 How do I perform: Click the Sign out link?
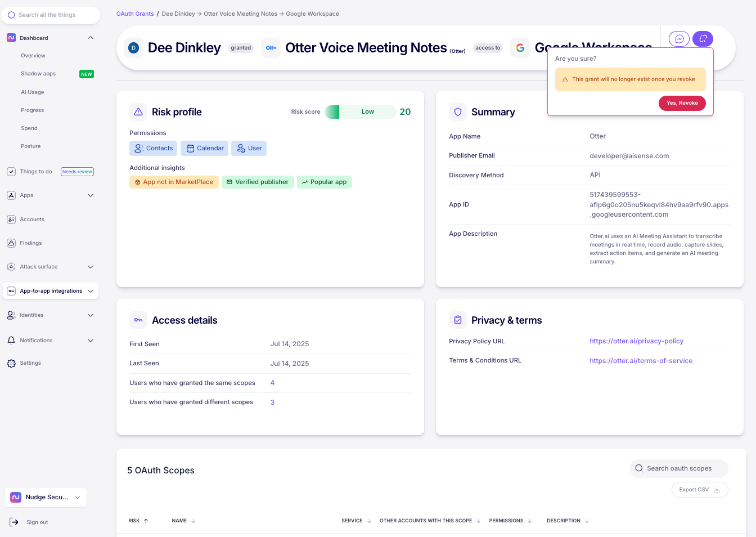(37, 522)
